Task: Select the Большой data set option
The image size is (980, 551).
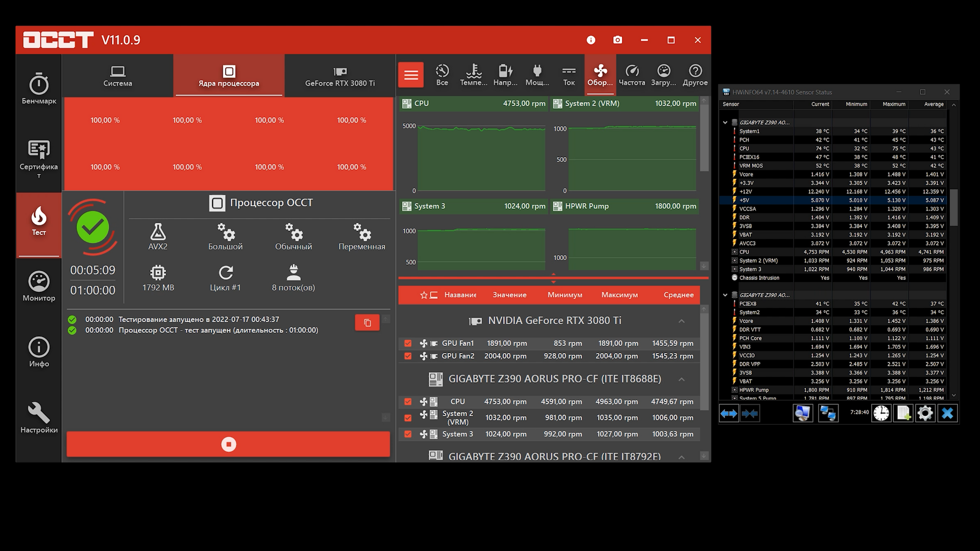Action: click(x=225, y=236)
